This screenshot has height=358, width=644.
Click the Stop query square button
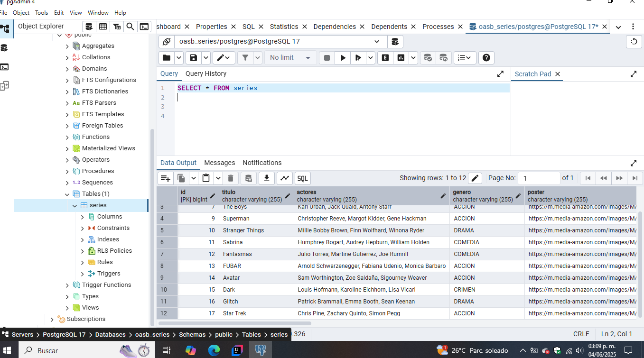(327, 58)
